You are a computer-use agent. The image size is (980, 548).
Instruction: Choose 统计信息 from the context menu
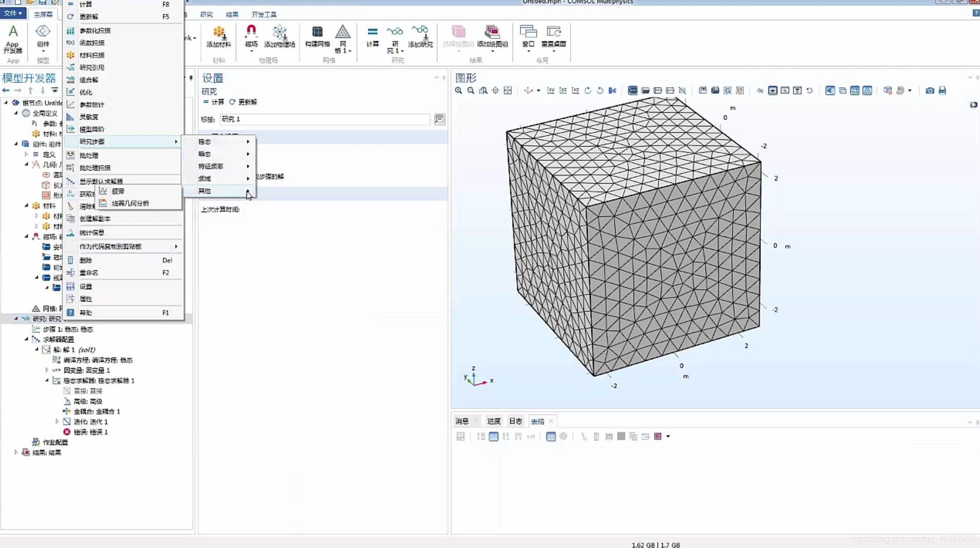123,233
